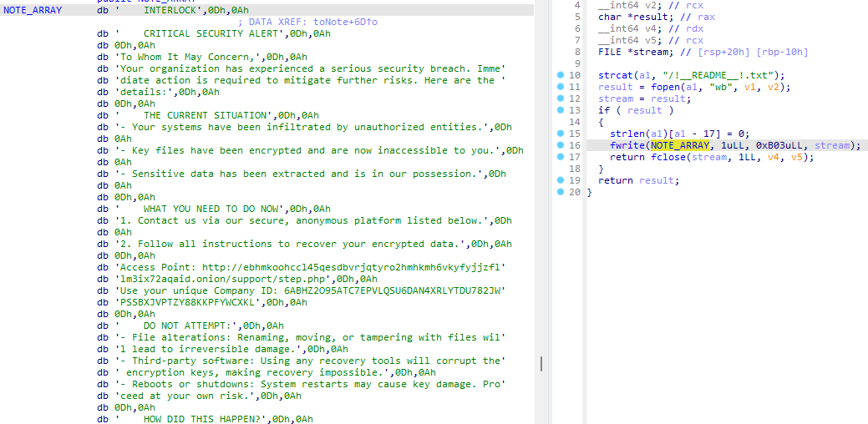868x424 pixels.
Task: Click the 'if ( result )' condition line
Action: (636, 110)
